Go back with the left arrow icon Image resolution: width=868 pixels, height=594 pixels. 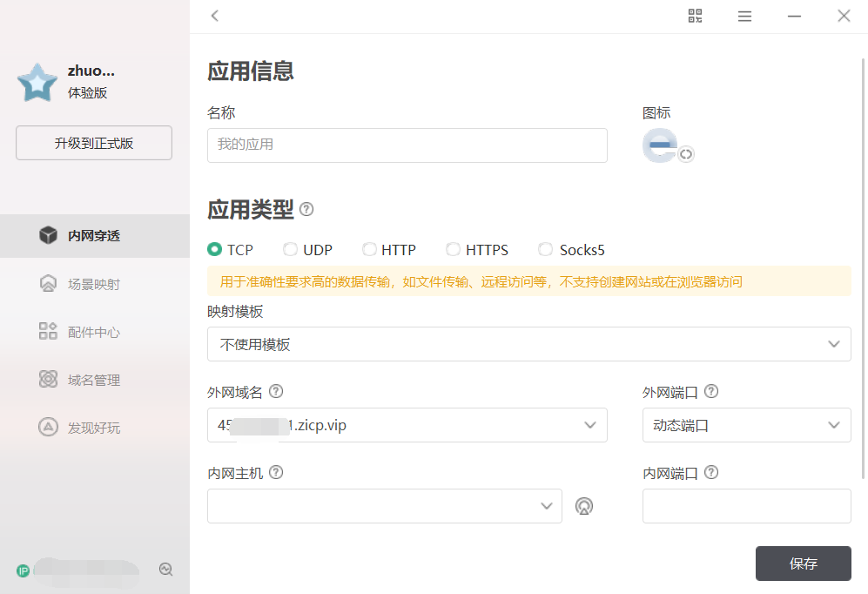(x=215, y=16)
